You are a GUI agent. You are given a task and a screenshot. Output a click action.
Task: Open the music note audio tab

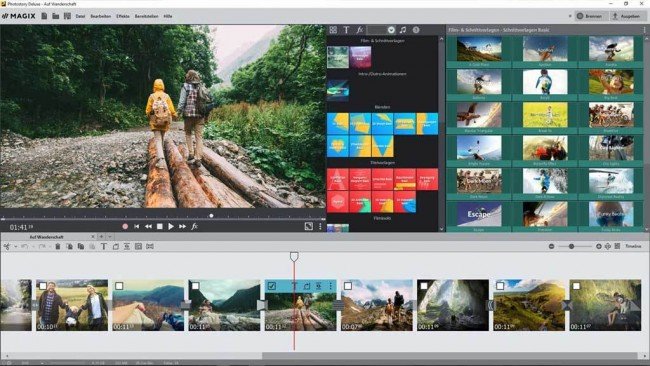pyautogui.click(x=403, y=30)
